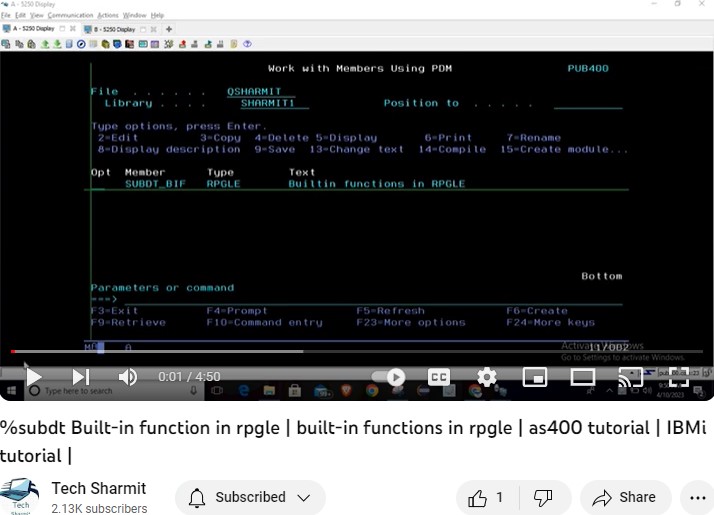Enter fullscreen video mode
Viewport: 714px width, 515px height.
pos(678,377)
